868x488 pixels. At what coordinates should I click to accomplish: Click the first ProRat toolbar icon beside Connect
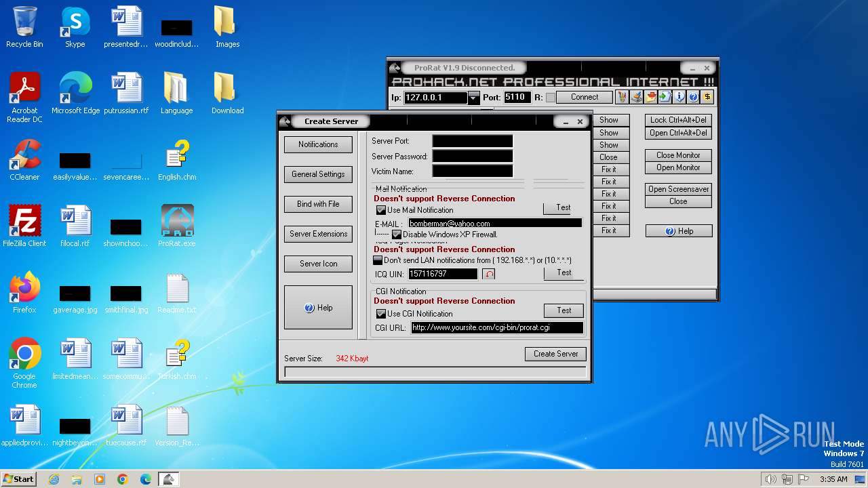[x=622, y=97]
